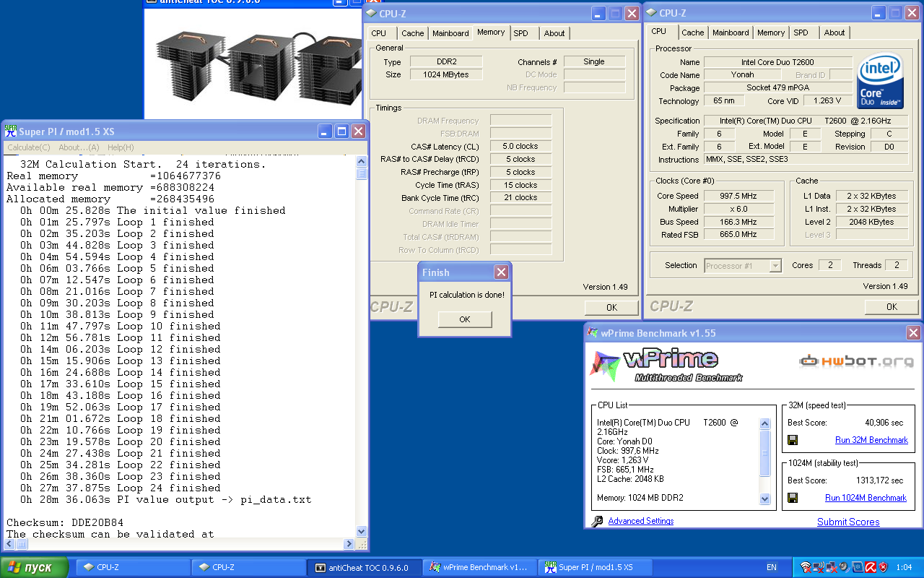Click the CAS# Latency '5.0 clocks' value
The width and height of the screenshot is (924, 578).
[520, 146]
